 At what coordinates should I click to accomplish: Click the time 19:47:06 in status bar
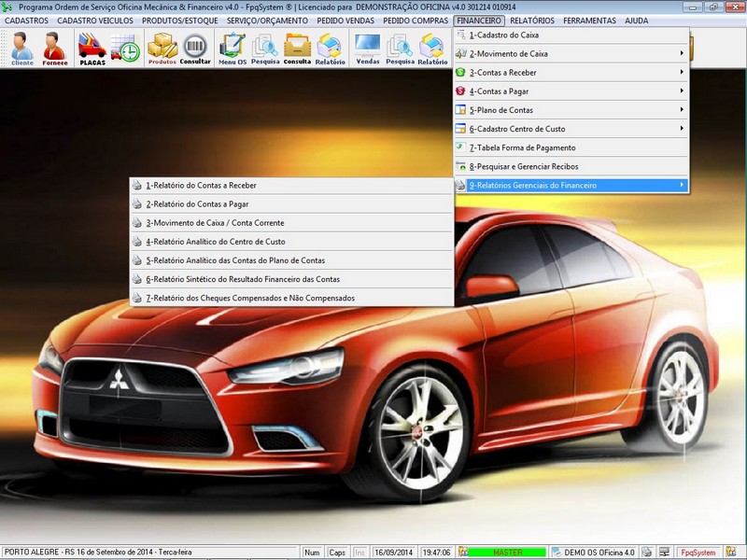pos(436,553)
